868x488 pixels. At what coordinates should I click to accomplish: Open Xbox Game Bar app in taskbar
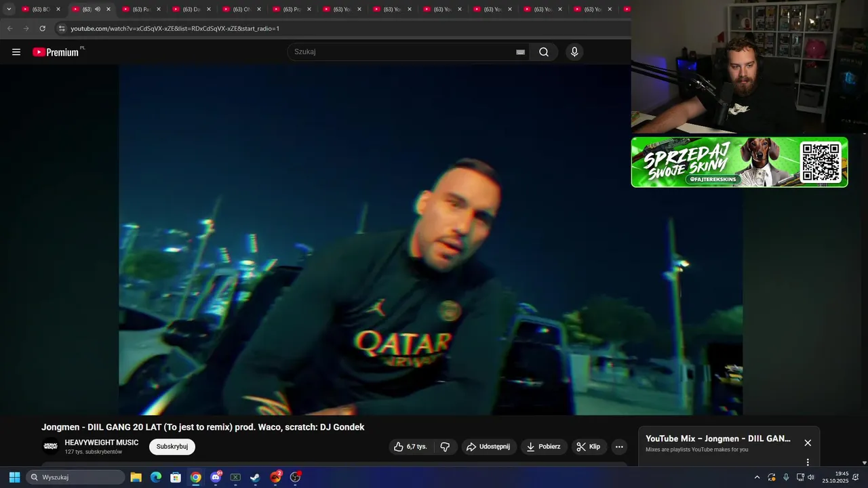coord(235,477)
